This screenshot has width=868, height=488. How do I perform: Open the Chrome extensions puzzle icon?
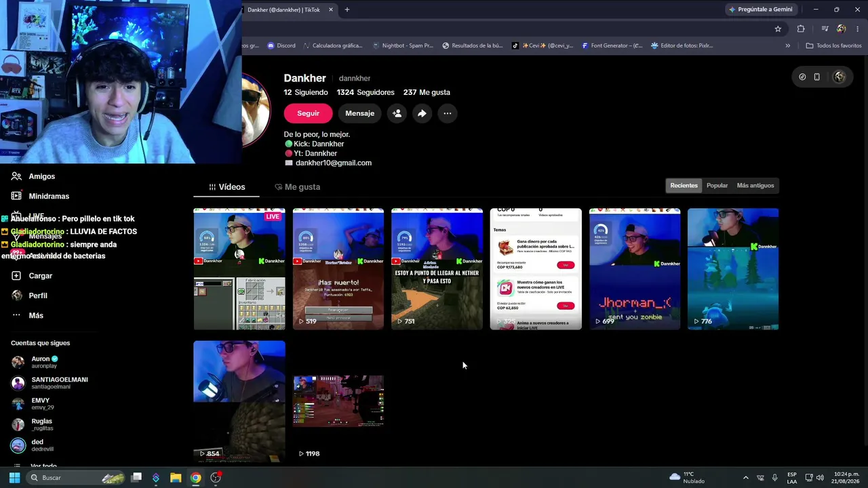pos(801,28)
